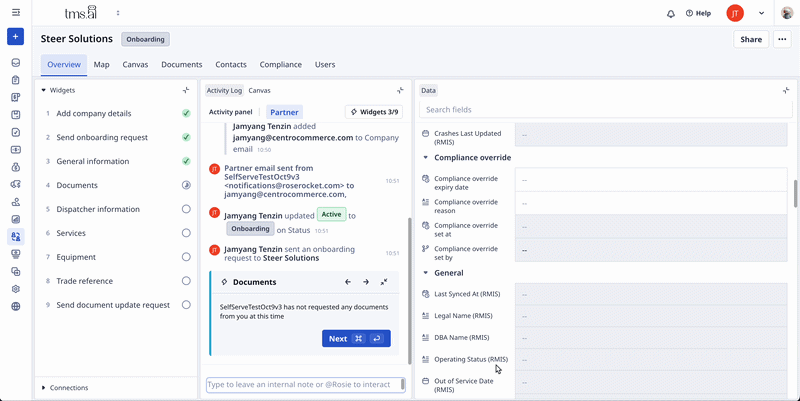The image size is (800, 401).
Task: Toggle the Trade reference status circle
Action: 186,281
